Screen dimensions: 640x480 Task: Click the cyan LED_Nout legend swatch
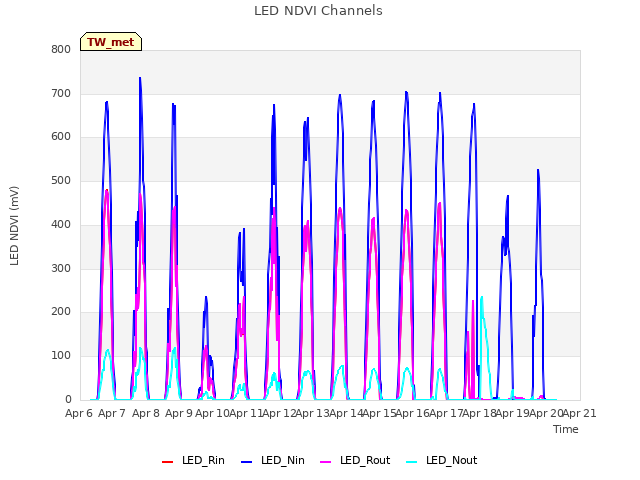(x=412, y=461)
